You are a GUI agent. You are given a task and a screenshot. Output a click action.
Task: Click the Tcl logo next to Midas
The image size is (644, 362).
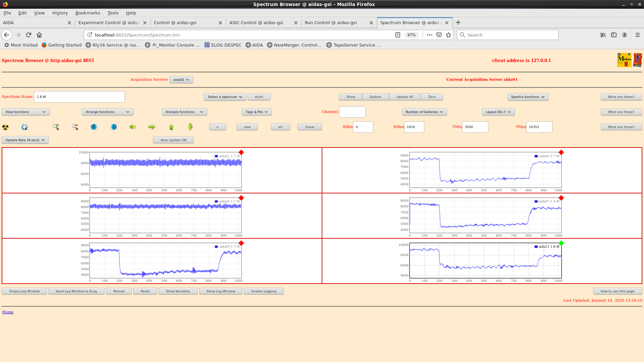point(638,60)
